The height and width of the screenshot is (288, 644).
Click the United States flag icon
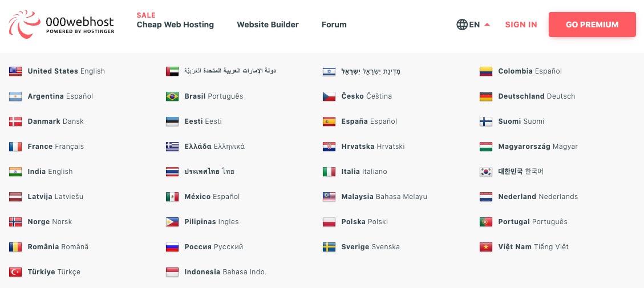click(15, 71)
